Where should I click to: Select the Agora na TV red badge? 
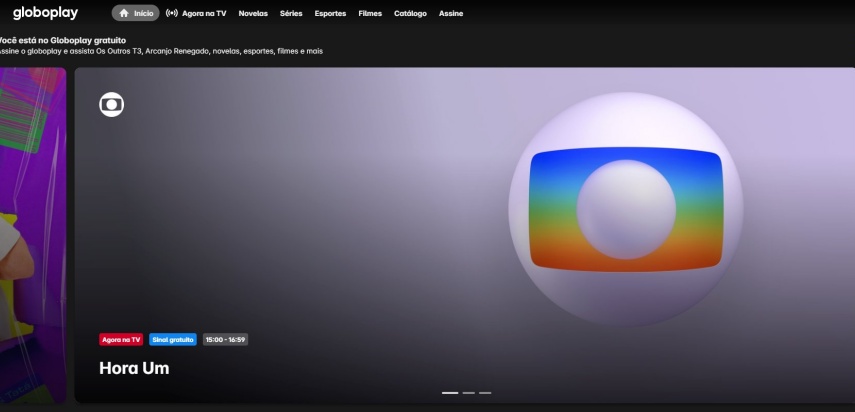121,340
